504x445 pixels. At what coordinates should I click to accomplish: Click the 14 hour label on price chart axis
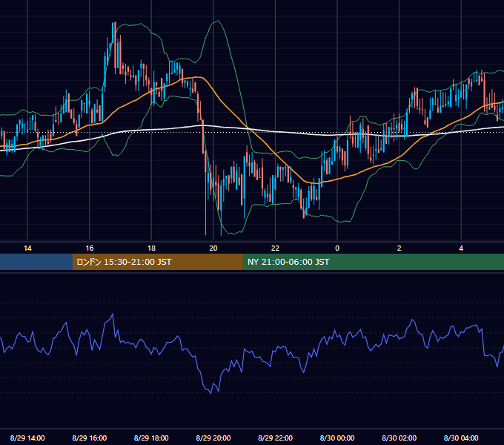click(x=27, y=248)
